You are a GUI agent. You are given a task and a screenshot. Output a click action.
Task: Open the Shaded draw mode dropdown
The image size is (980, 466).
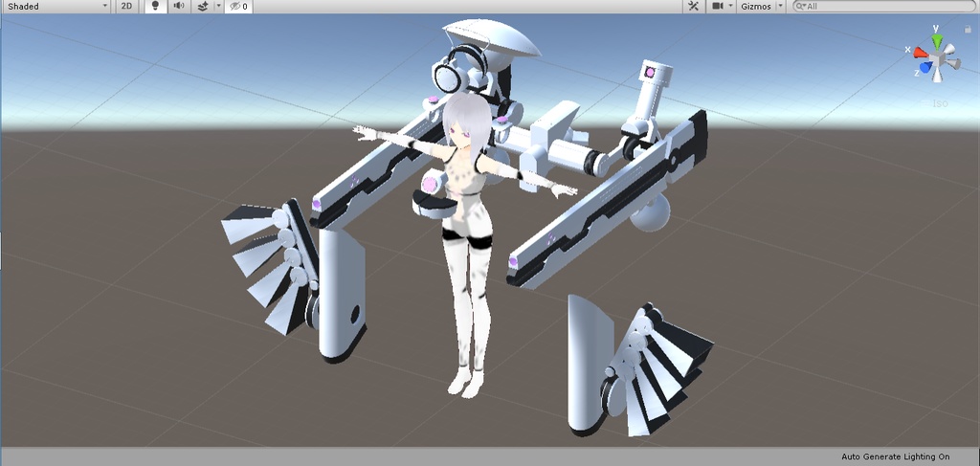point(56,7)
